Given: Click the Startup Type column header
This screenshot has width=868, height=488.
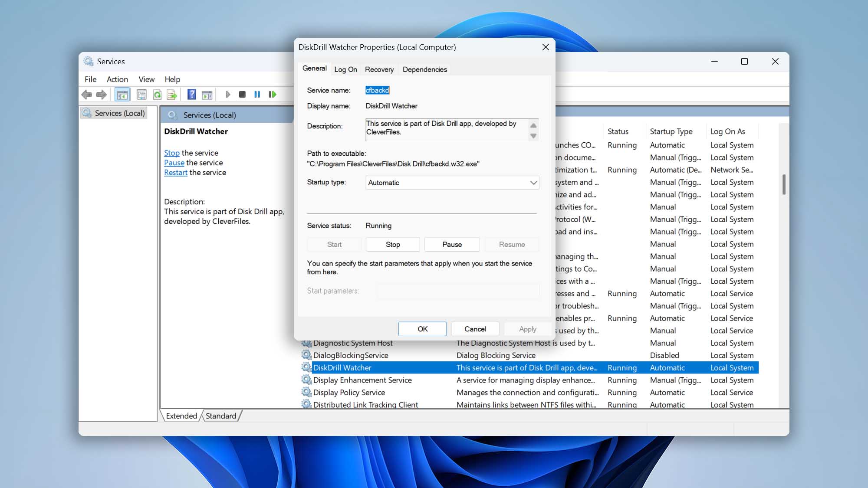Looking at the screenshot, I should (676, 131).
